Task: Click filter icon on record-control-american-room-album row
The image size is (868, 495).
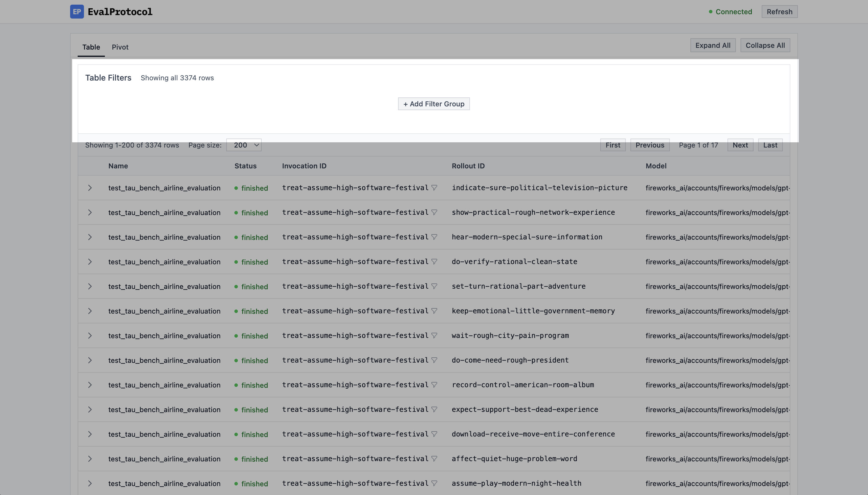Action: 434,385
